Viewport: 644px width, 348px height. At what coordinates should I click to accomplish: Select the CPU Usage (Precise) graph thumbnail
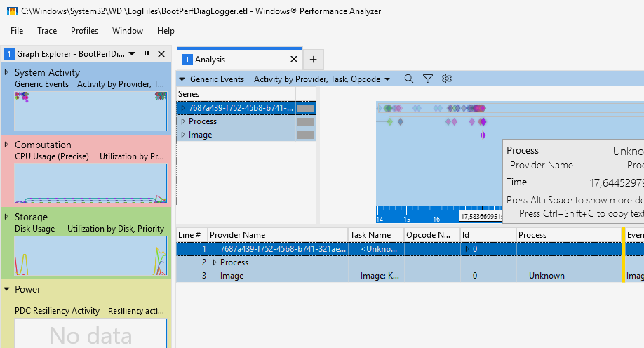[90, 183]
